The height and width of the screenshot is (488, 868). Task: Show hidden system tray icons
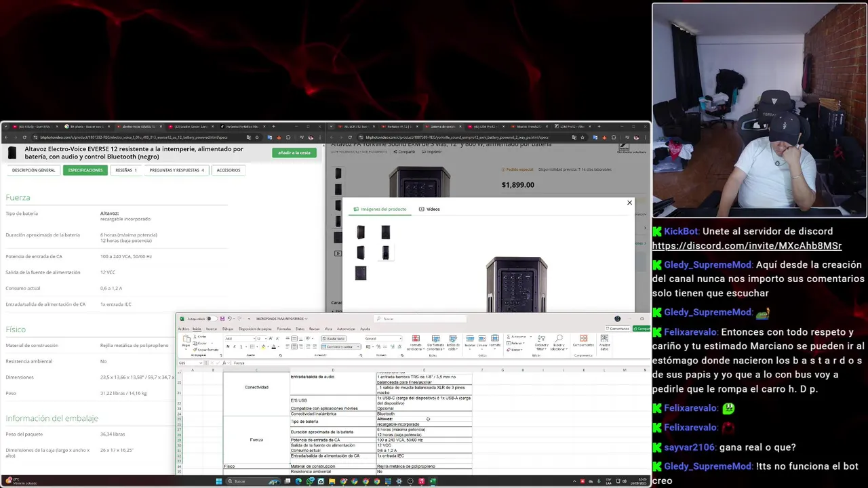click(574, 481)
